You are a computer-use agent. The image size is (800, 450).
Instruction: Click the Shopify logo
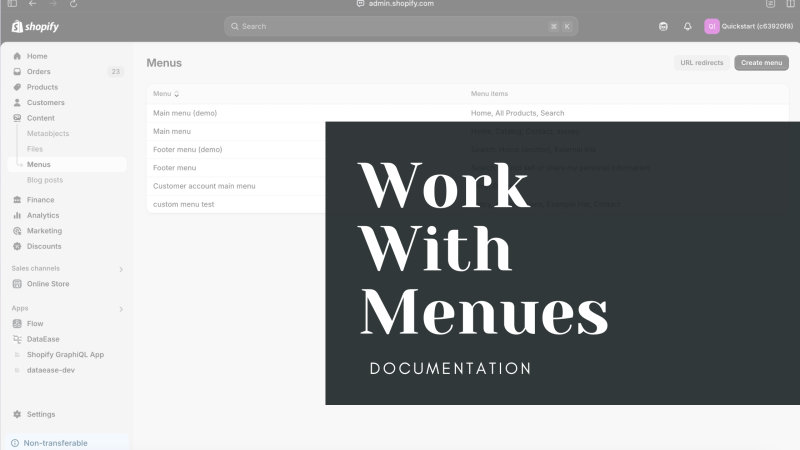pyautogui.click(x=35, y=27)
